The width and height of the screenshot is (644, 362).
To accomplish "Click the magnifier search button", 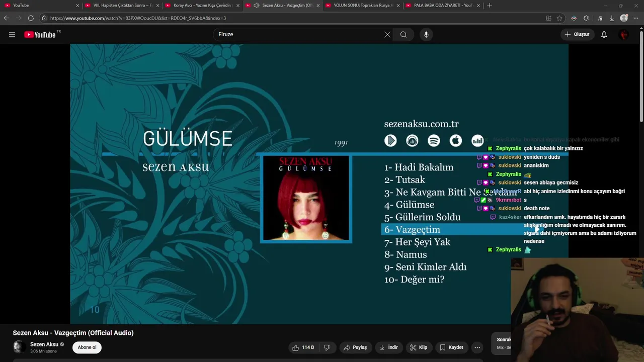I will click(x=404, y=34).
